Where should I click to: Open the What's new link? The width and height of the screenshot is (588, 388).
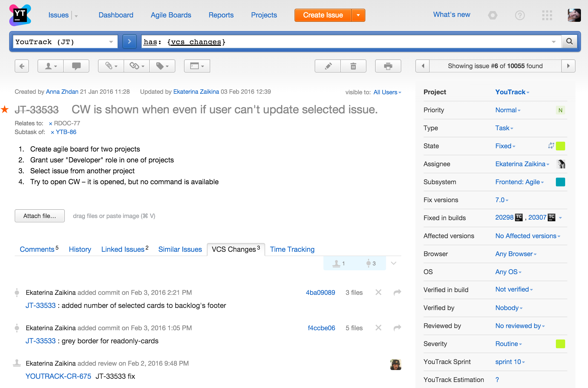(452, 15)
